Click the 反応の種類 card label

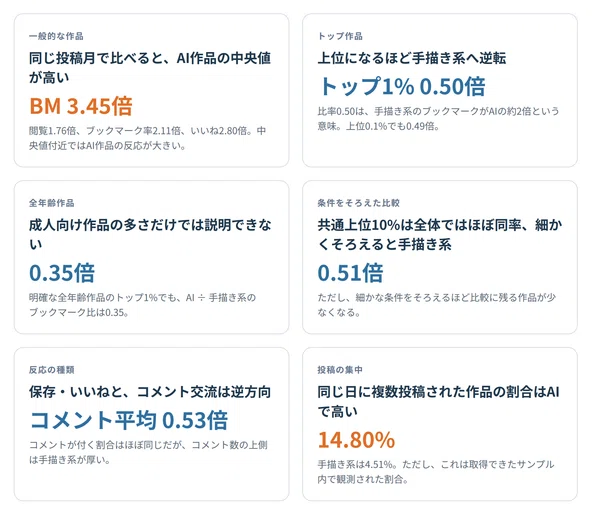tap(52, 370)
